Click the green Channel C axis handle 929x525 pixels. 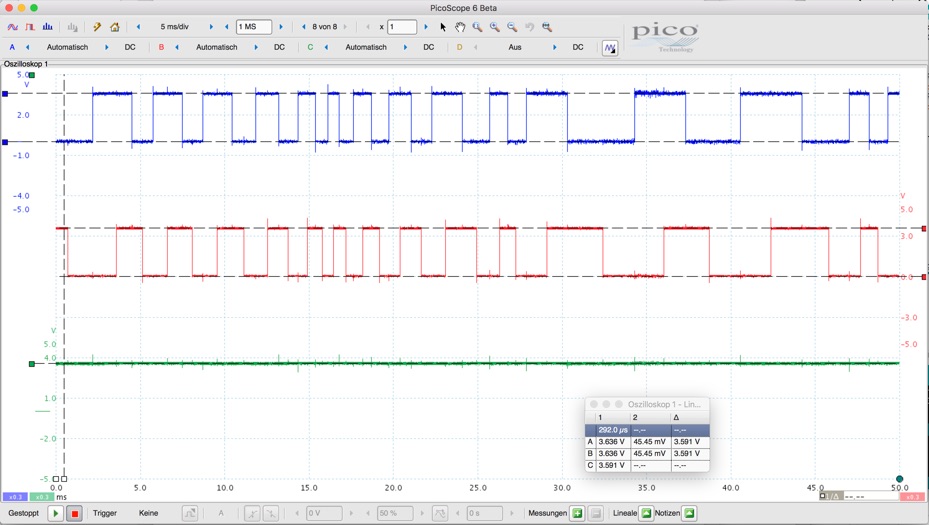[x=32, y=364]
